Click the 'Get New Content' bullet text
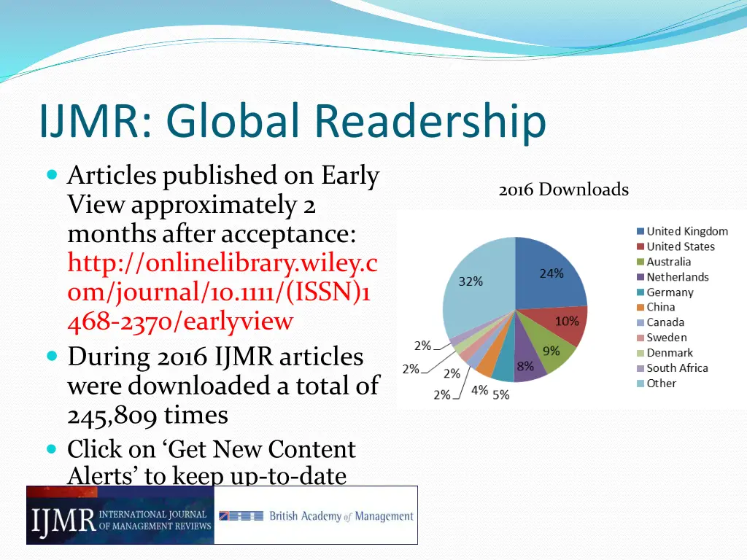 tap(212, 449)
